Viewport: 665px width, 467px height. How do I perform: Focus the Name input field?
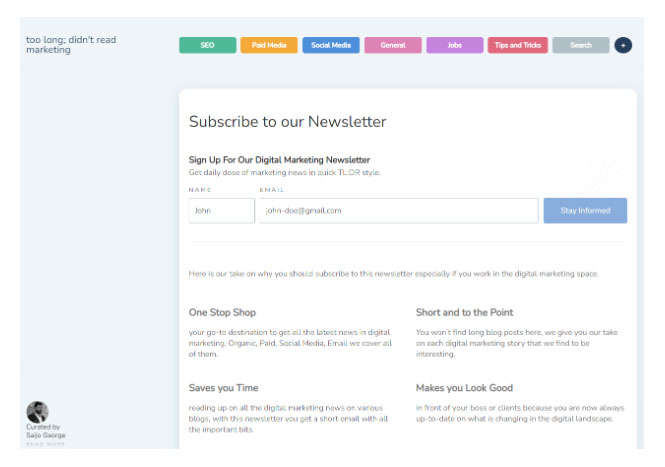click(x=221, y=210)
